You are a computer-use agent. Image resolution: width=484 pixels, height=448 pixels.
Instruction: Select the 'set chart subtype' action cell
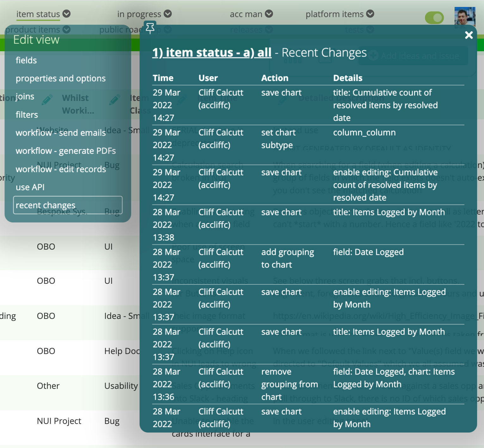coord(278,139)
